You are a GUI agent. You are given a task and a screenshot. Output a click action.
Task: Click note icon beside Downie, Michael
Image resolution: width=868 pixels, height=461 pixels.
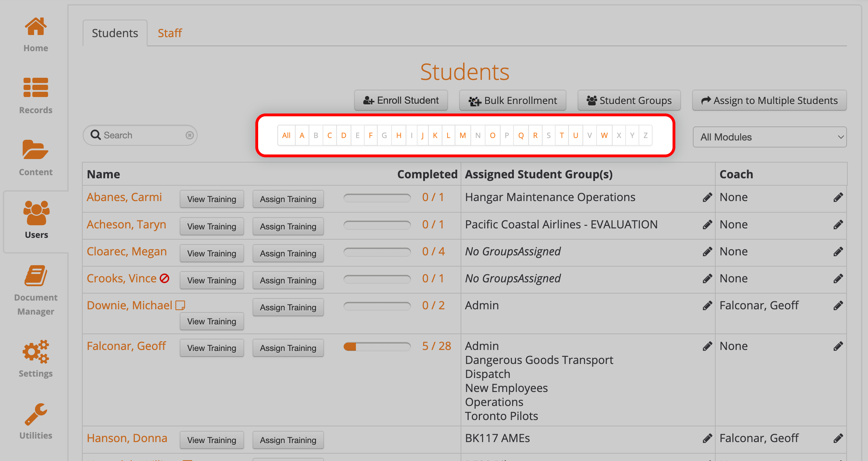[180, 305]
